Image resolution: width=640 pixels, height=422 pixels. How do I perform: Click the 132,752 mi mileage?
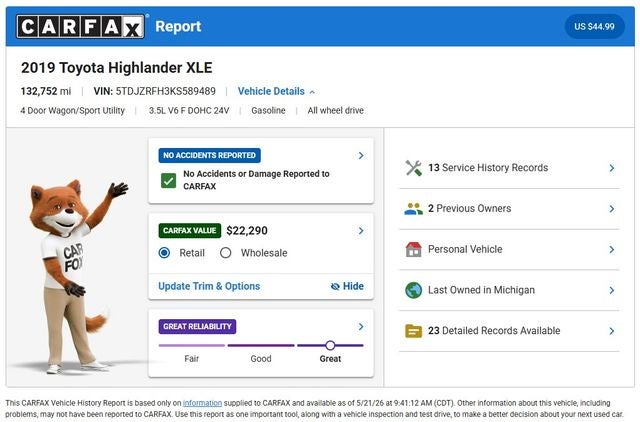pos(46,91)
